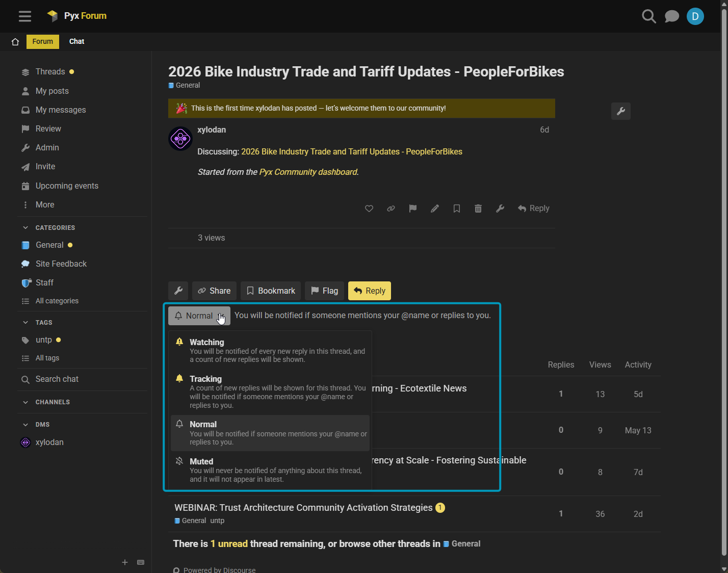Click the page vertical scrollbar
Screen dimensions: 728x573
point(724,285)
